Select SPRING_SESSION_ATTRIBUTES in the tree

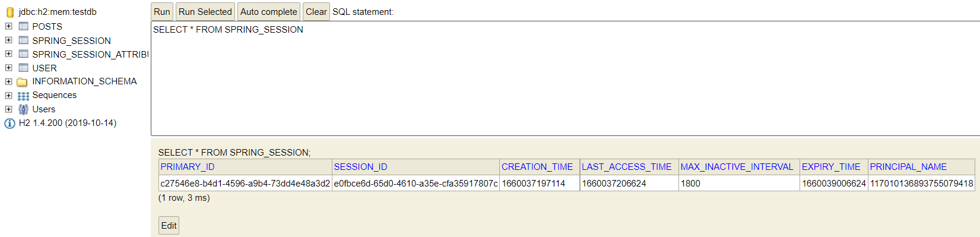click(x=90, y=55)
